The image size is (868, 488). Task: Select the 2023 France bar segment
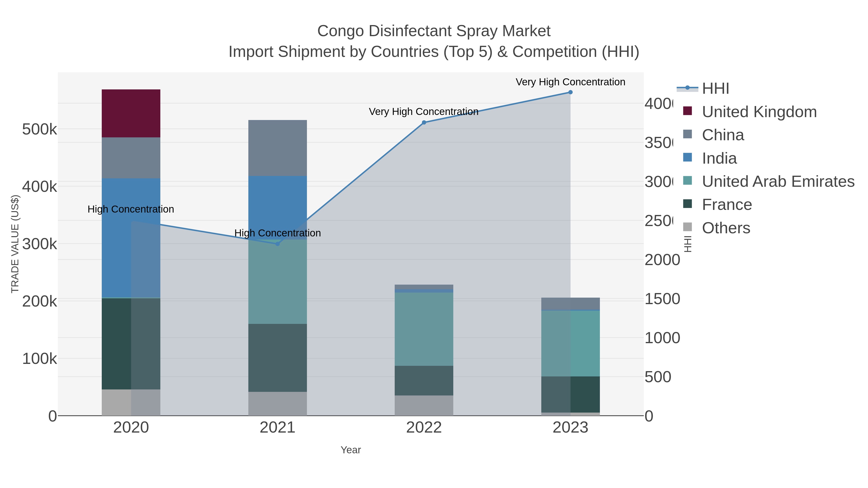[x=570, y=395]
